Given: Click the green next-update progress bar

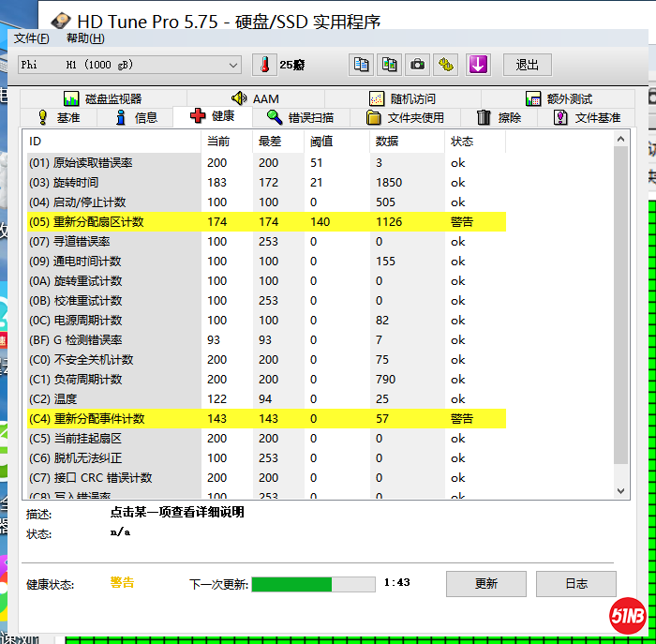Looking at the screenshot, I should [x=313, y=584].
